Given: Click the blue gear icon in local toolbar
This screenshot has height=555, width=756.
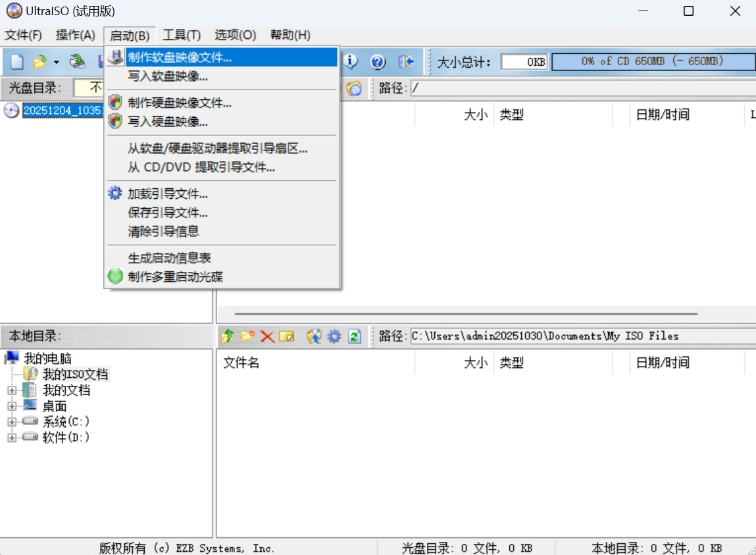Looking at the screenshot, I should coord(334,336).
